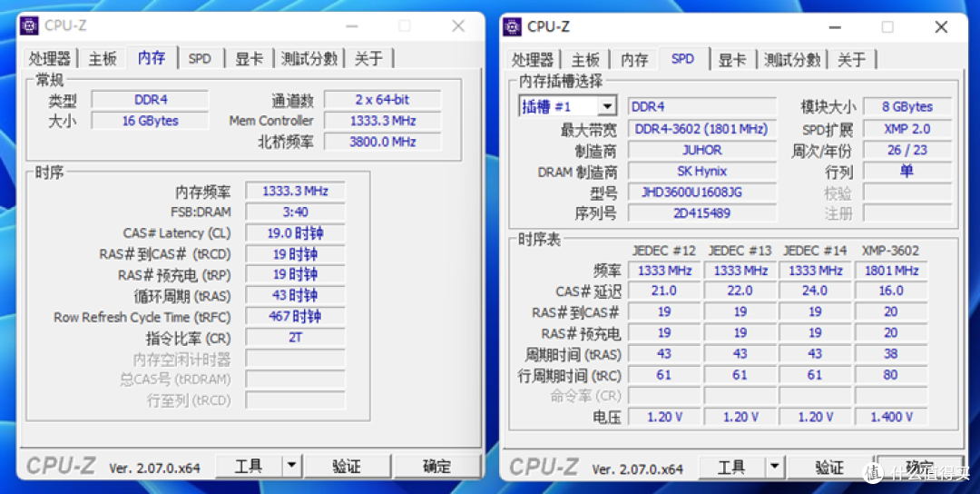
Task: Click 工具 button in right window
Action: pyautogui.click(x=731, y=467)
